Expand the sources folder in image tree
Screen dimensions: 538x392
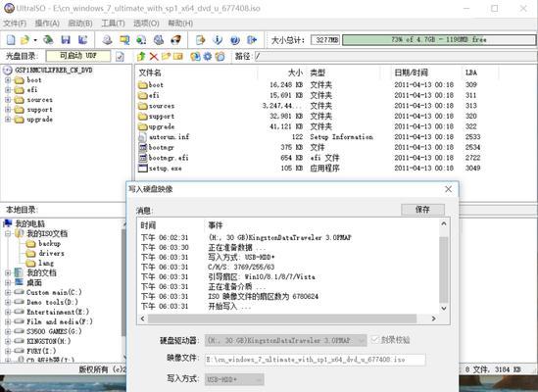point(8,100)
